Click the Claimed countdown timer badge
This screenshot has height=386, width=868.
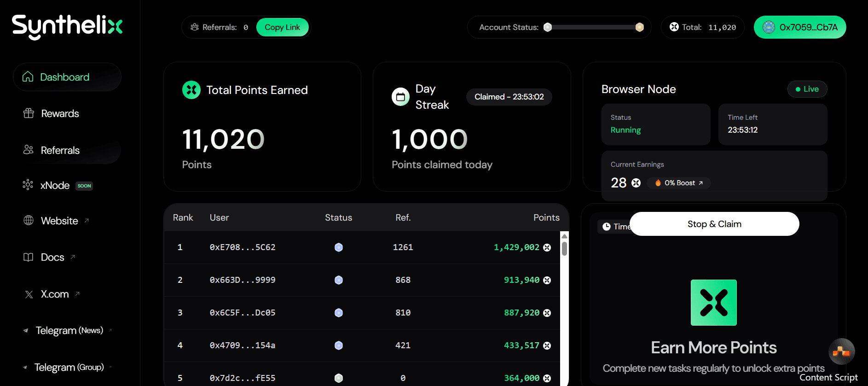point(509,97)
